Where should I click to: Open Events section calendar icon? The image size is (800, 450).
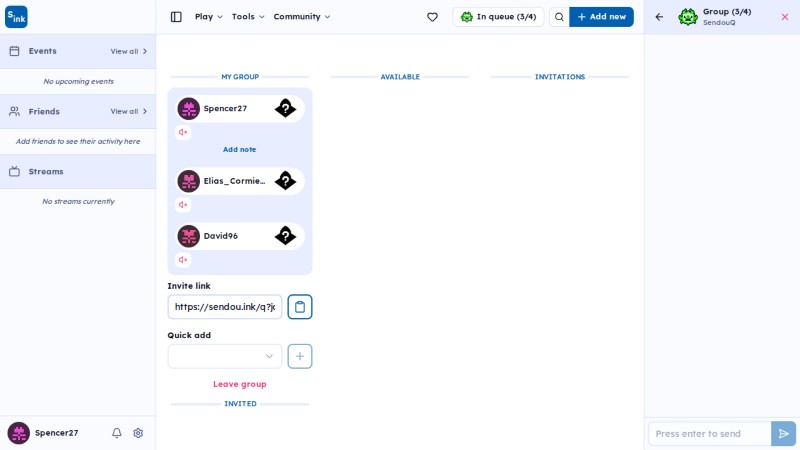click(14, 51)
